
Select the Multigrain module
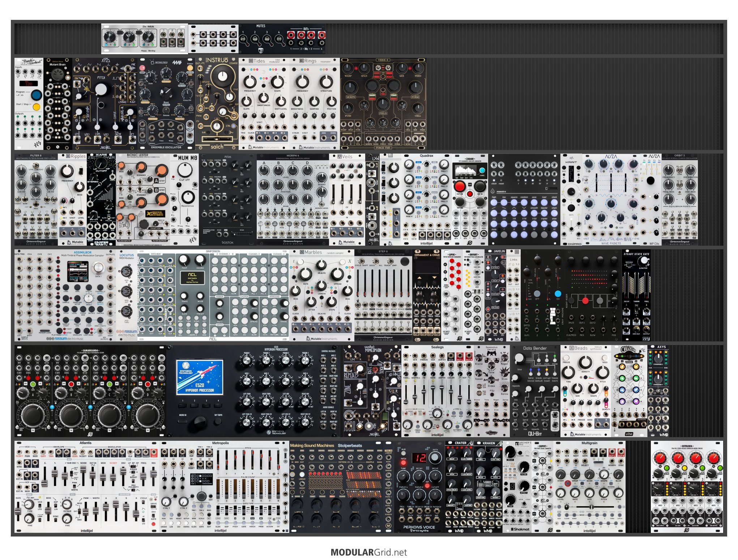589,487
